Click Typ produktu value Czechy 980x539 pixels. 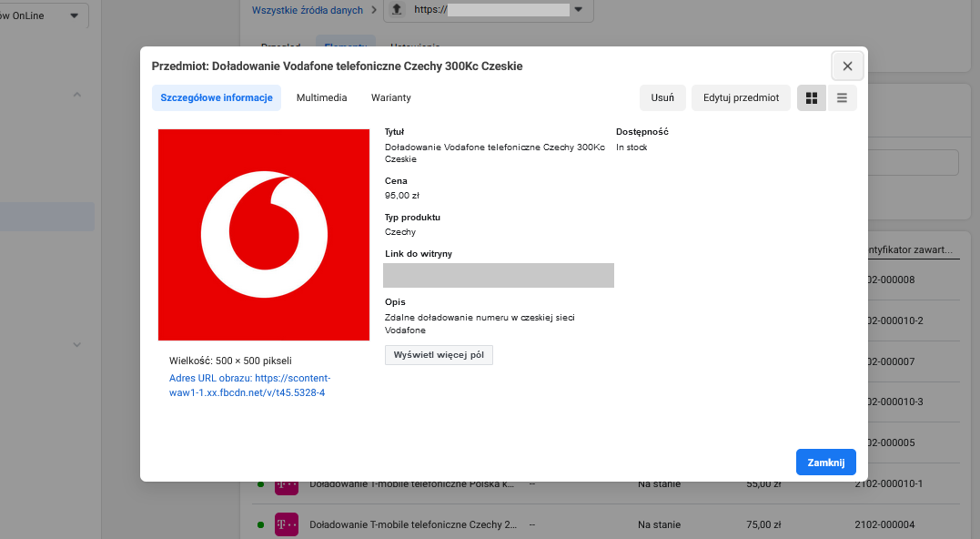pyautogui.click(x=400, y=231)
